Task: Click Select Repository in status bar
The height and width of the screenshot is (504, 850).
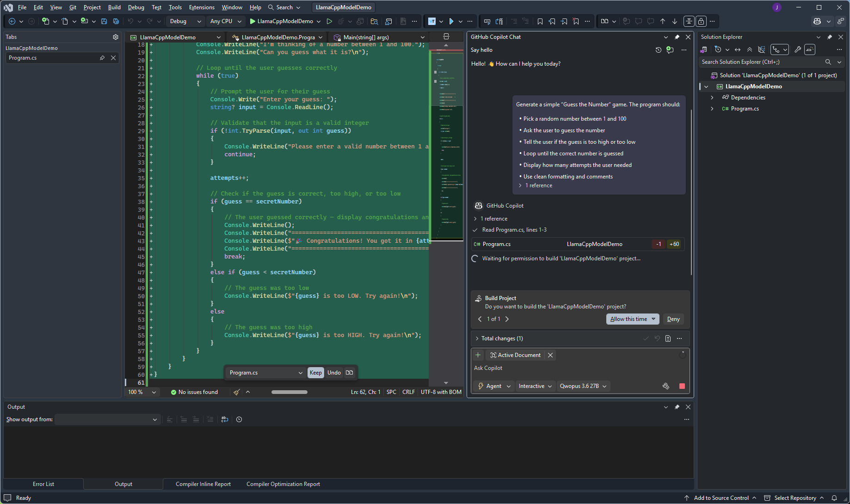Action: click(795, 498)
